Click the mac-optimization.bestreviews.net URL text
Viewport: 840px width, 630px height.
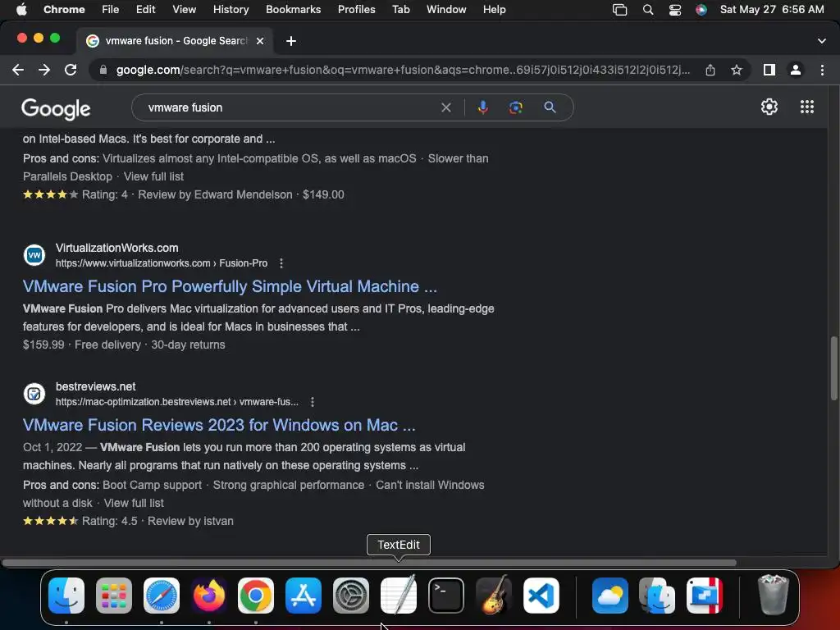click(x=177, y=402)
